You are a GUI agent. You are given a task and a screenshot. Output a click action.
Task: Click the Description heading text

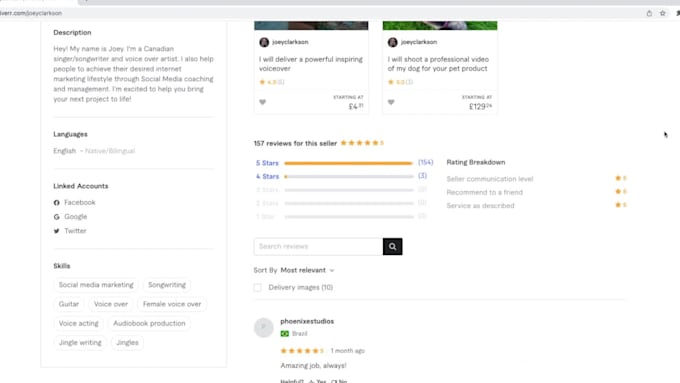click(x=72, y=33)
